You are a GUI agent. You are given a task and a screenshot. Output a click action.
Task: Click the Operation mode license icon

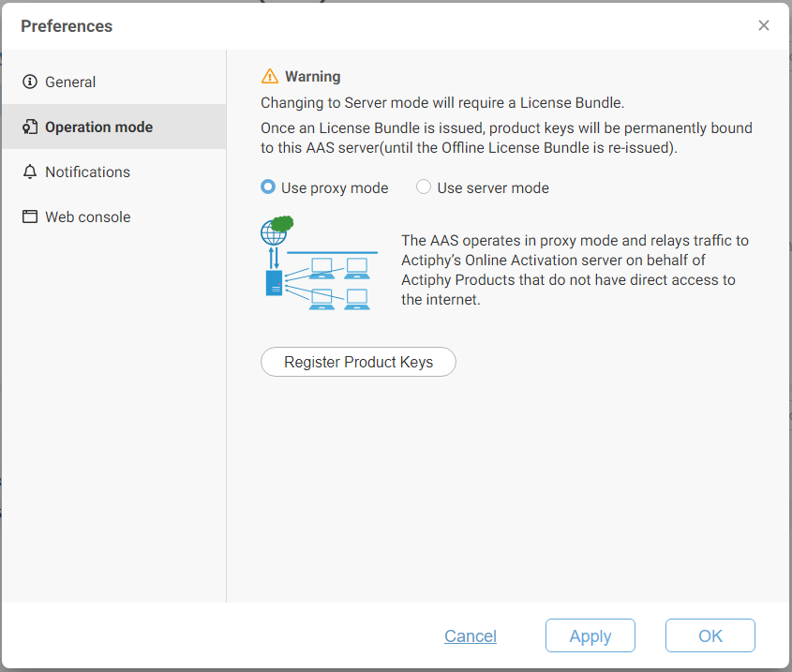(30, 127)
